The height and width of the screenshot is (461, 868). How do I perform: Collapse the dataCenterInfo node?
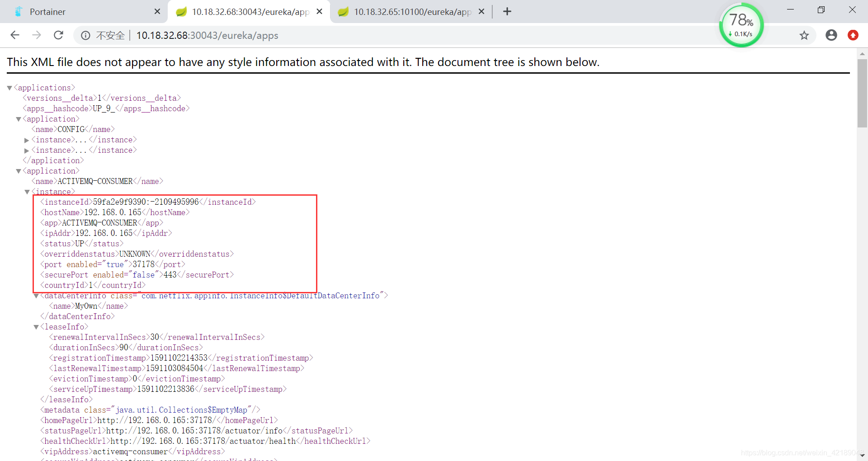[36, 296]
